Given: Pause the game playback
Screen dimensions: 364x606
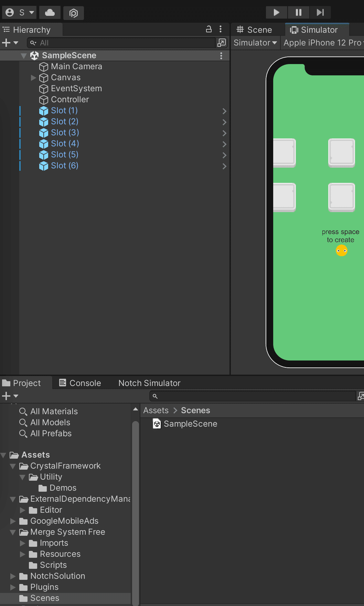Looking at the screenshot, I should point(298,13).
